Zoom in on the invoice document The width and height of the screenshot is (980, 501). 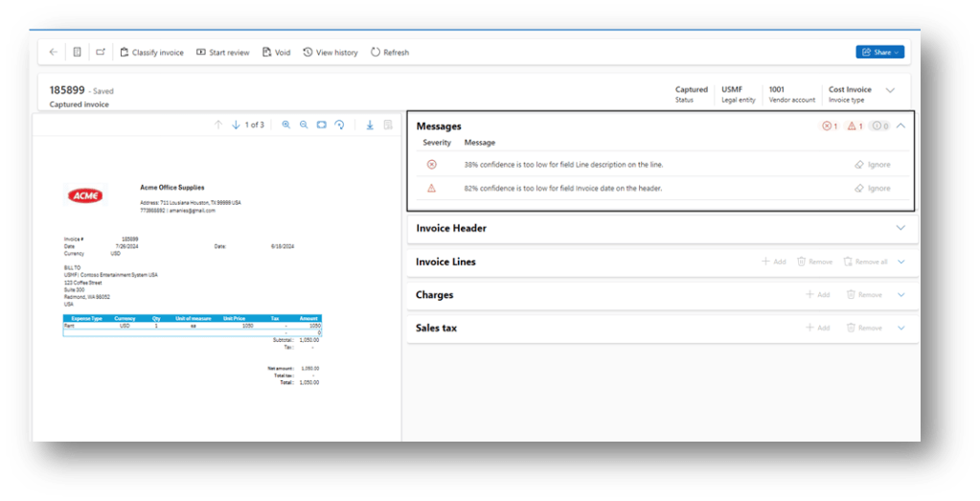click(x=285, y=125)
